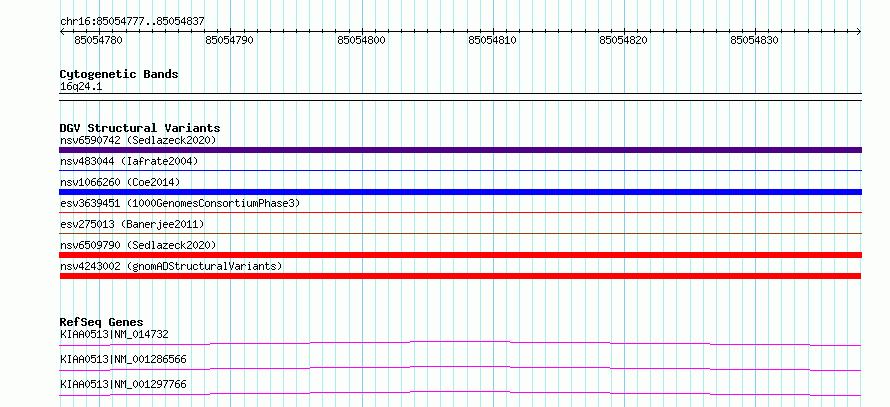Click ruler position label 85054780
Viewport: 890px width, 407px height.
pos(98,40)
